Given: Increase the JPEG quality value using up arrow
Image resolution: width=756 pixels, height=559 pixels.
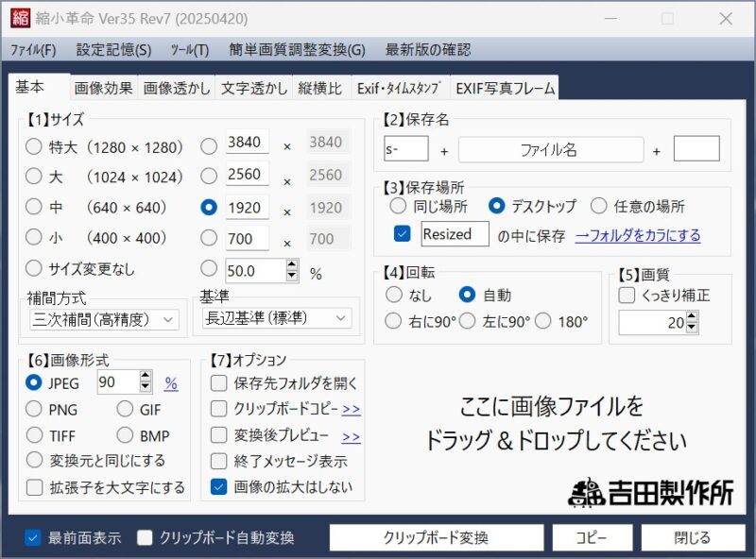Looking at the screenshot, I should click(x=145, y=377).
